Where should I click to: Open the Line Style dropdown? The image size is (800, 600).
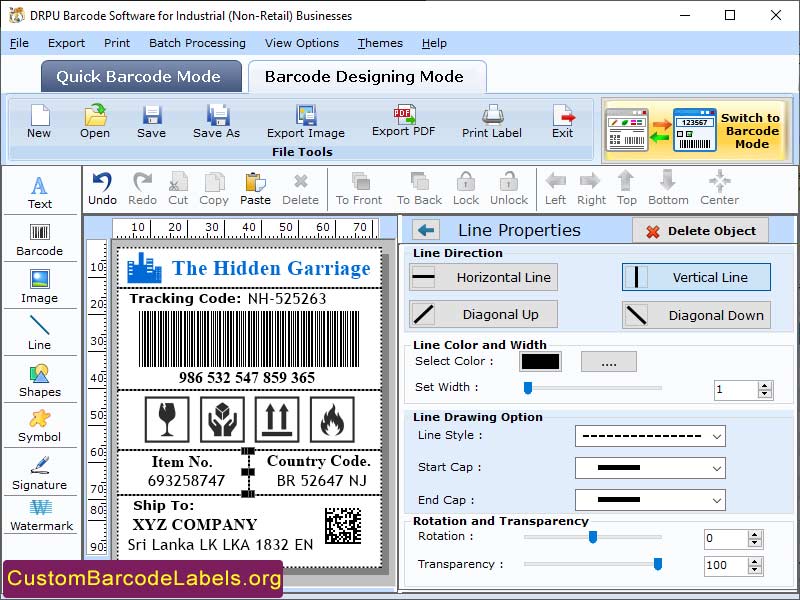pyautogui.click(x=650, y=436)
